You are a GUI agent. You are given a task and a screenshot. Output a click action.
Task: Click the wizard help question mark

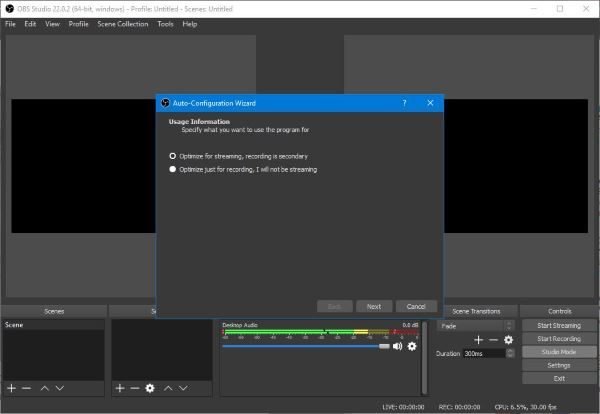(404, 103)
